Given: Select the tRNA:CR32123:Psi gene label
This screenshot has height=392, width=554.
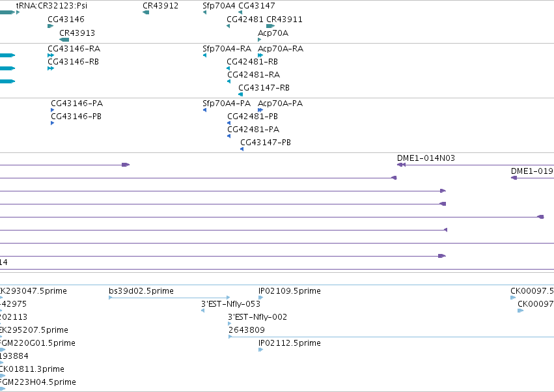Looking at the screenshot, I should pos(51,6).
